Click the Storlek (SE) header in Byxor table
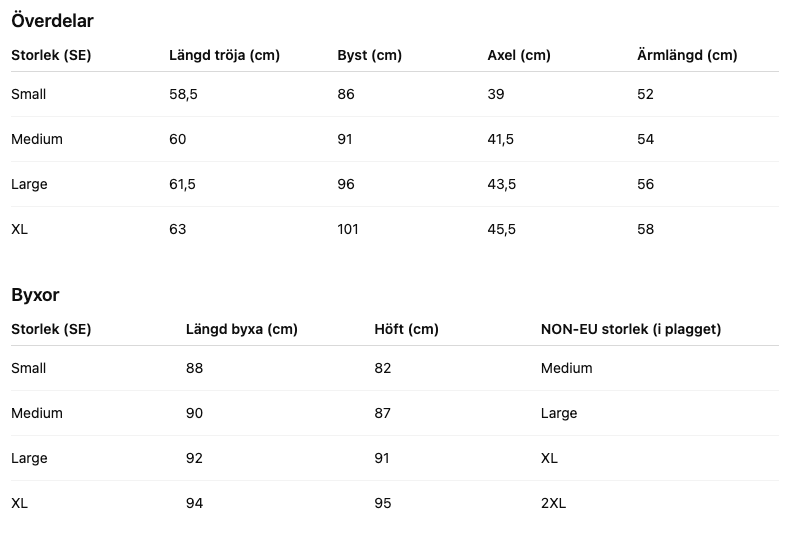The width and height of the screenshot is (786, 536). coord(51,329)
